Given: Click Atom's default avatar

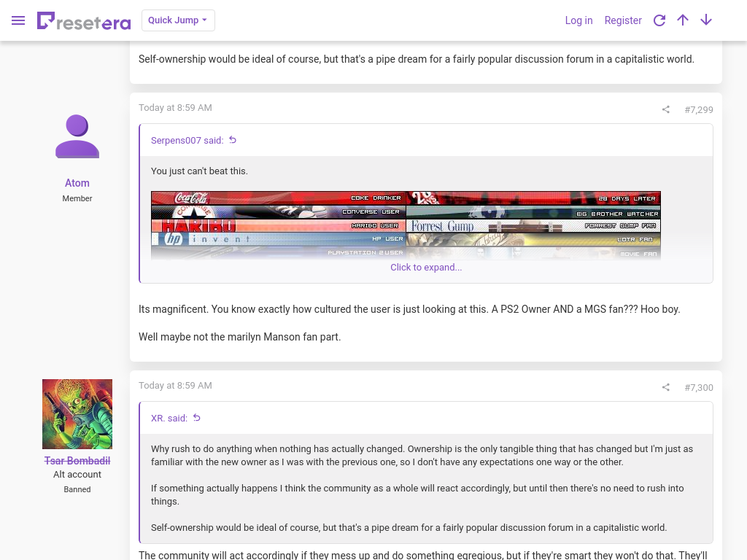Looking at the screenshot, I should tap(77, 136).
